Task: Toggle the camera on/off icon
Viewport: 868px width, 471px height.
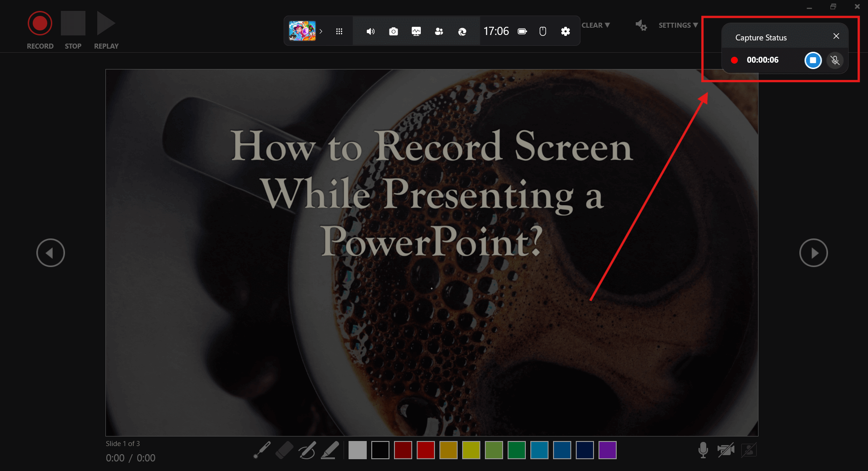Action: [x=726, y=450]
